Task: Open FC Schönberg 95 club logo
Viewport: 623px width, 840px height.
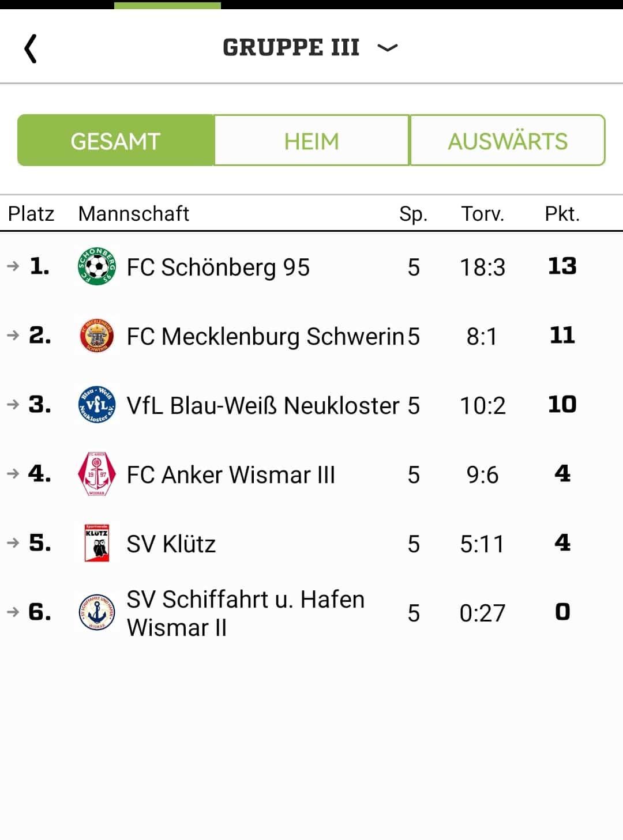Action: pos(96,266)
